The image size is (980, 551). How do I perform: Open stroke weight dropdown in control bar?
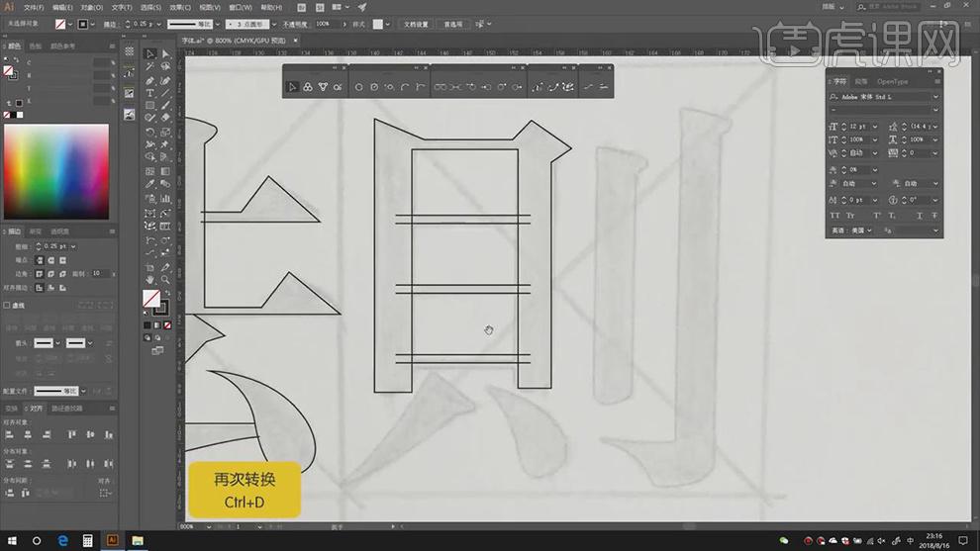click(x=158, y=25)
